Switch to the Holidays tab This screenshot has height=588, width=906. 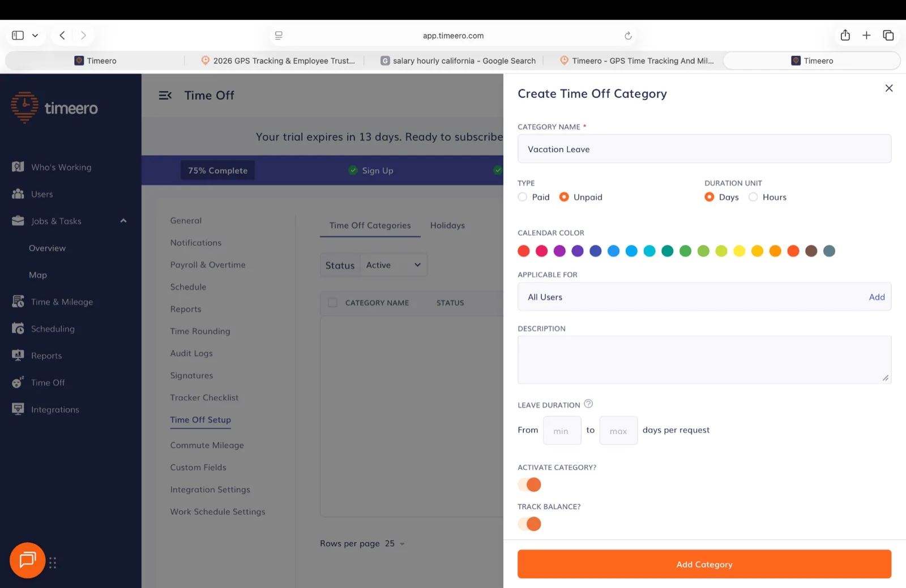tap(447, 225)
